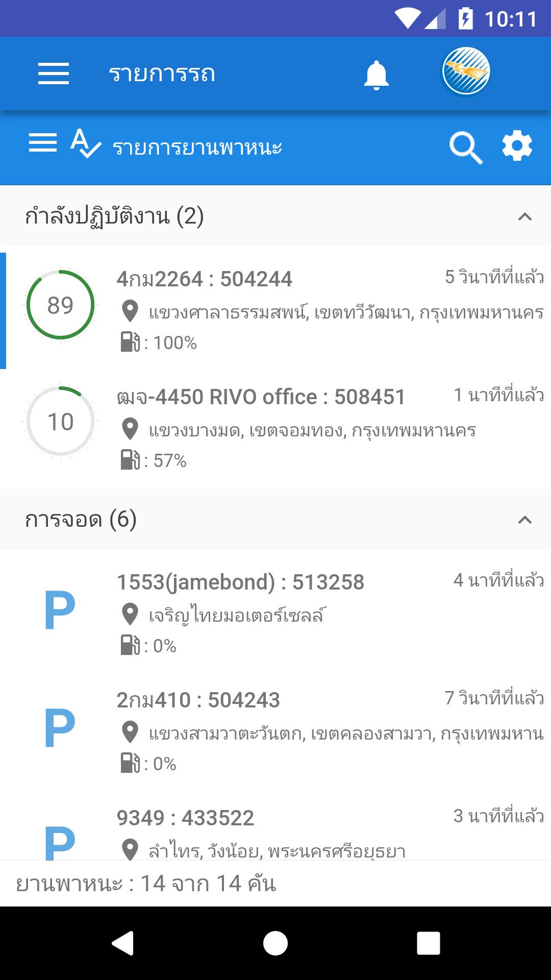Image resolution: width=551 pixels, height=980 pixels.
Task: Select vehicle ฆจ-4450 RIVO office
Action: (x=275, y=428)
